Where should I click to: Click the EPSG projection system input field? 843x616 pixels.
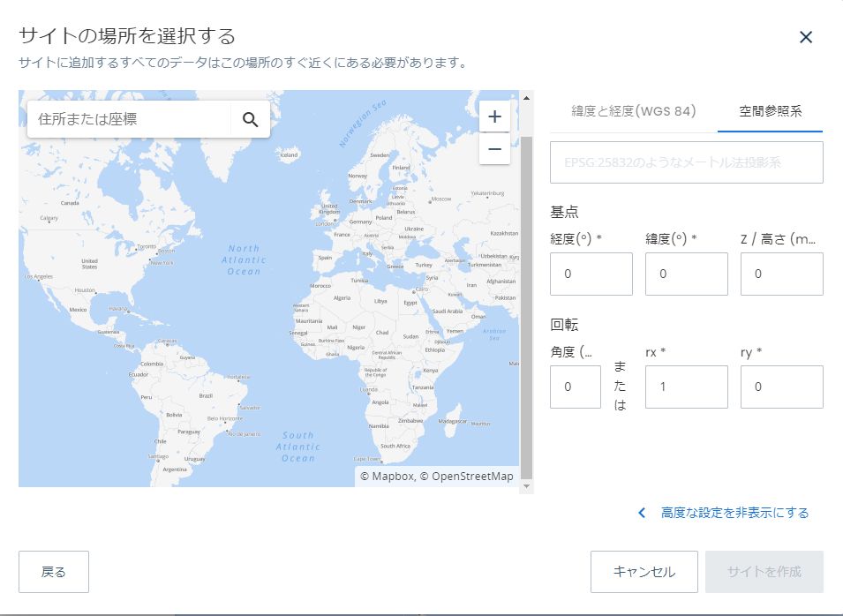(x=687, y=162)
